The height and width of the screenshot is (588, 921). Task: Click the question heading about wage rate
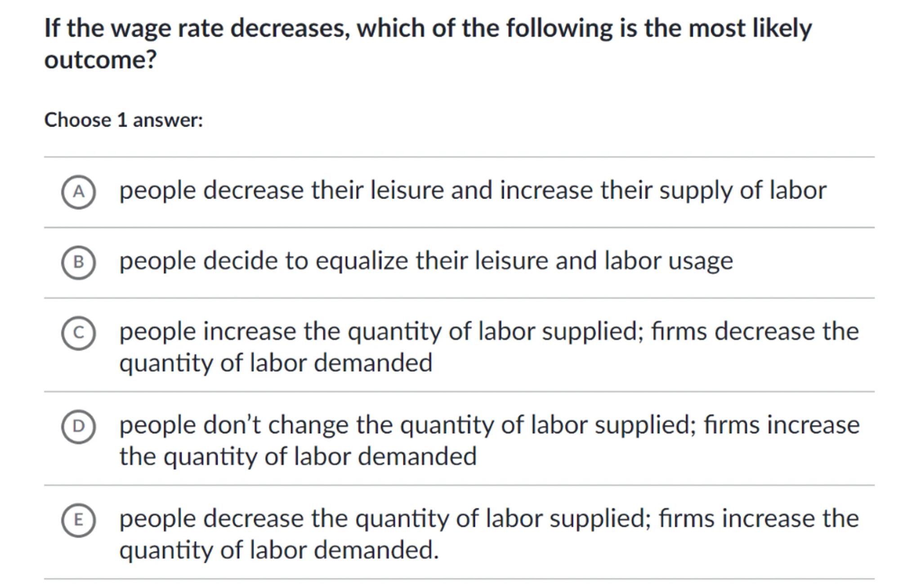tap(427, 28)
